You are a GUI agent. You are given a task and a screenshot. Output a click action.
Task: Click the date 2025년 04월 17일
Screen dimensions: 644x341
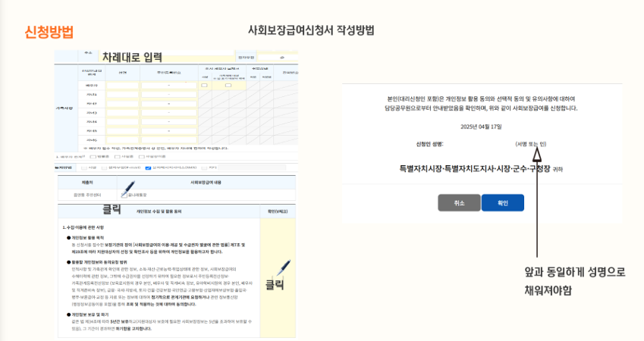click(481, 127)
